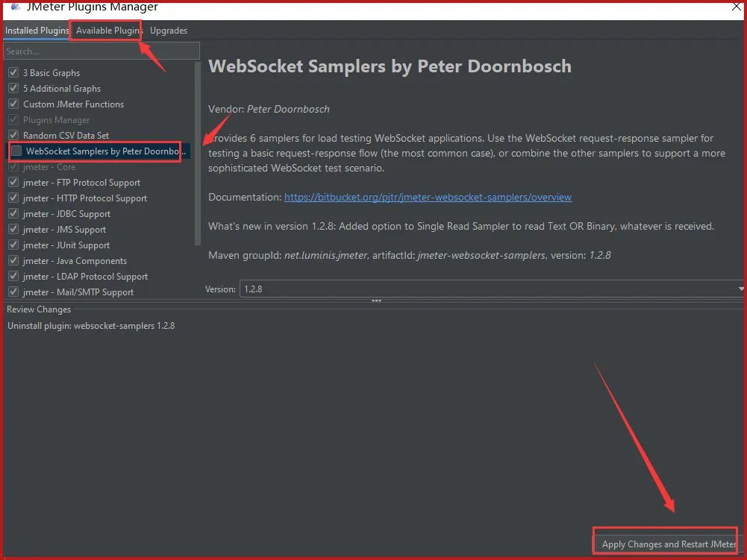Close the JMeter Plugins Manager window
747x560 pixels.
[737, 6]
